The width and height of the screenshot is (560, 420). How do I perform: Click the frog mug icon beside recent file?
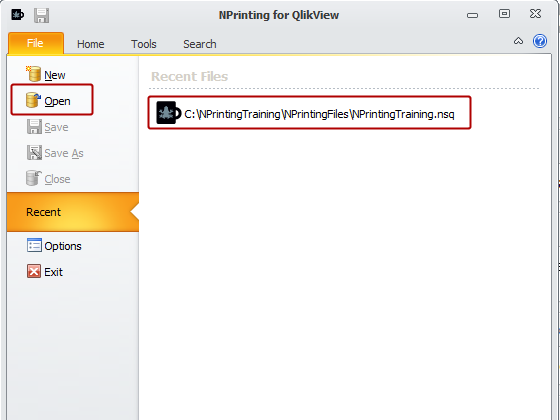[168, 113]
